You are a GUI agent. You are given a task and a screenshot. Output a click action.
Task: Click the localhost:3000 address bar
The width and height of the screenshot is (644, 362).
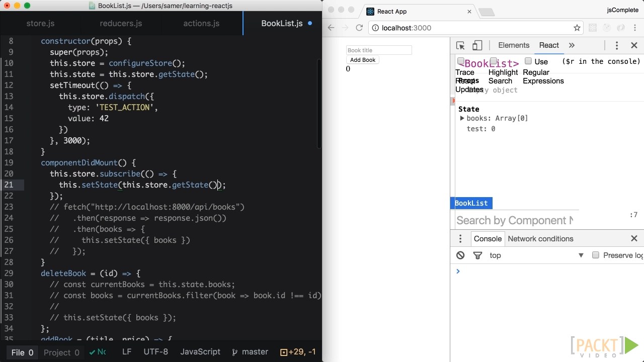click(x=477, y=28)
